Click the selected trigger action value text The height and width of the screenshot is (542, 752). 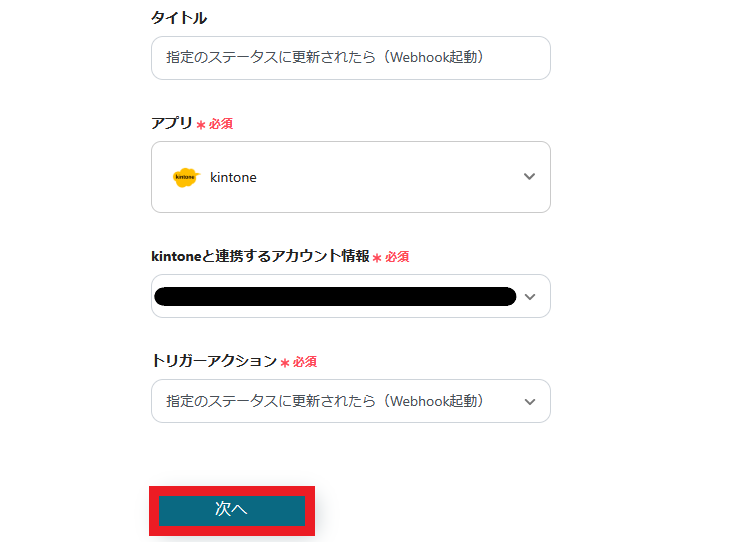pos(325,401)
